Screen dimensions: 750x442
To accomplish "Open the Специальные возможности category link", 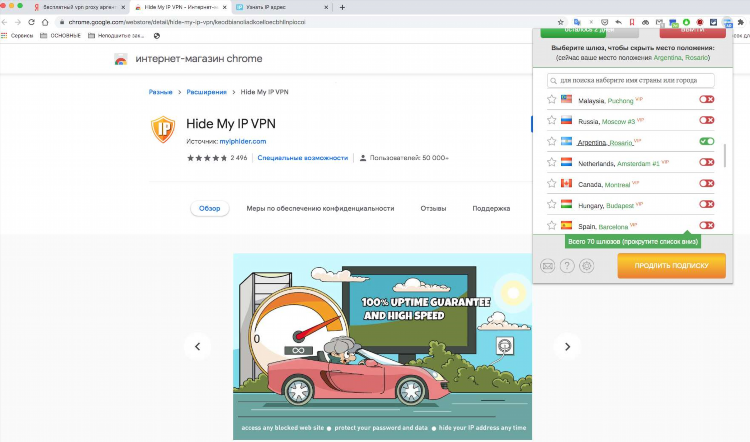I will tap(303, 158).
